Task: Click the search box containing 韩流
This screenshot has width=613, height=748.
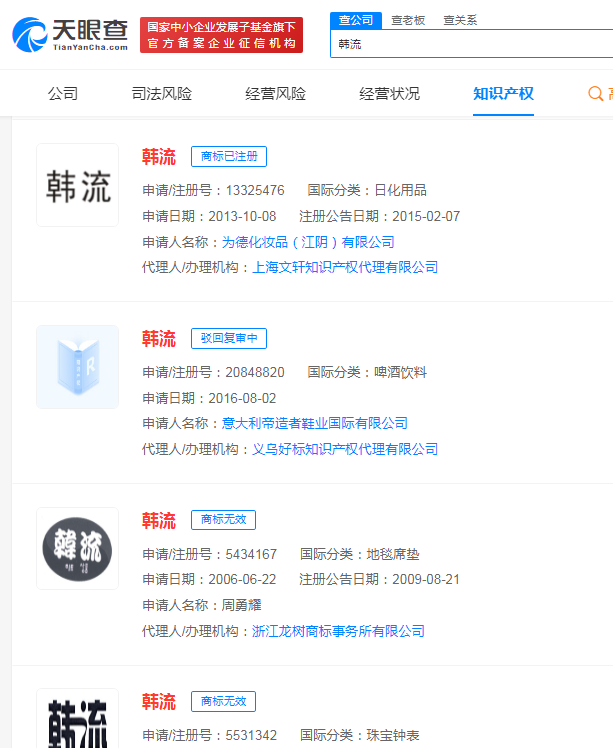Action: 471,44
